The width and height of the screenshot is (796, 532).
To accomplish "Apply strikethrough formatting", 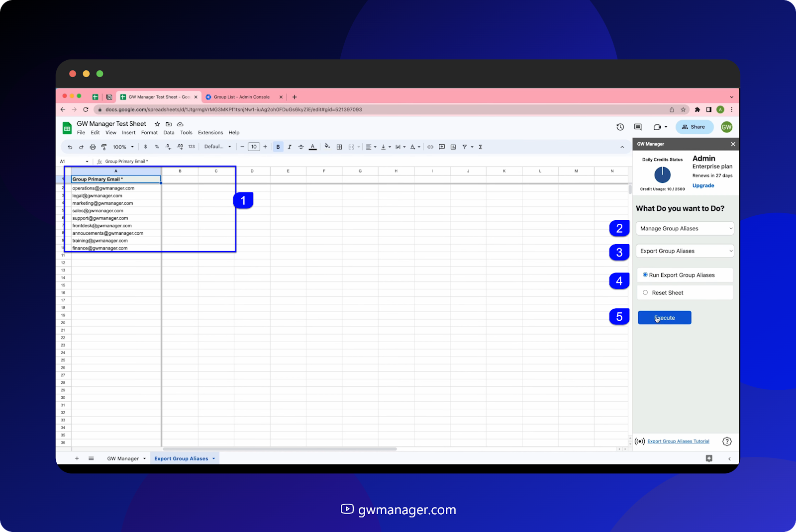I will pyautogui.click(x=301, y=147).
